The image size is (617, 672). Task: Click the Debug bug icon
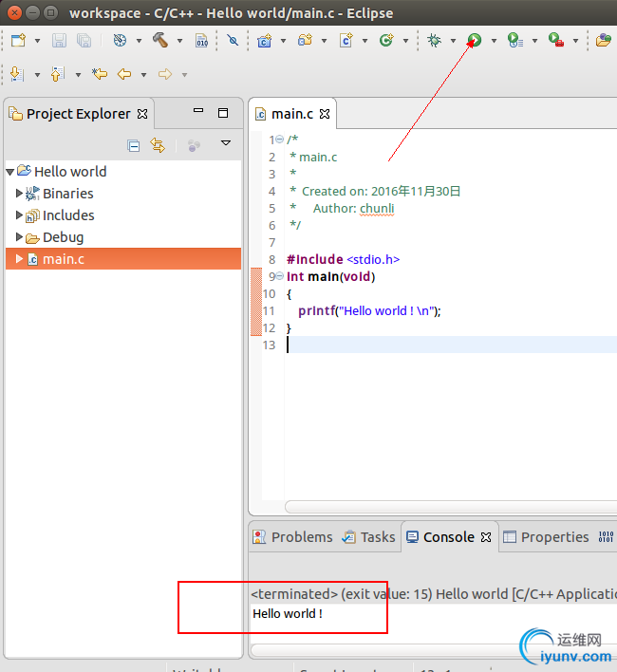click(x=434, y=40)
